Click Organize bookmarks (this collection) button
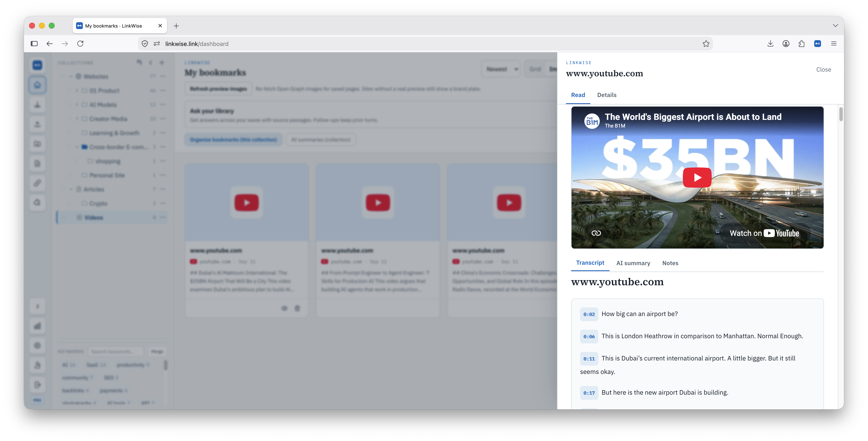This screenshot has width=868, height=441. coord(233,140)
